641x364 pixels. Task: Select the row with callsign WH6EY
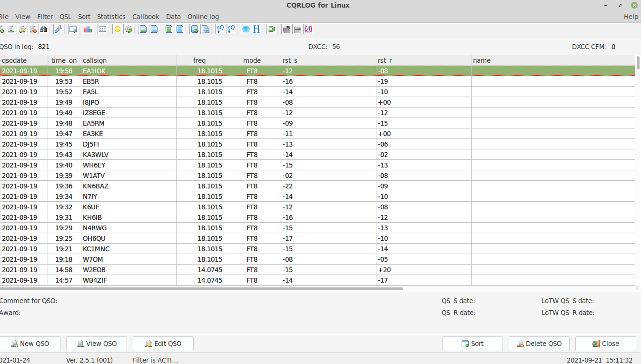(317, 165)
